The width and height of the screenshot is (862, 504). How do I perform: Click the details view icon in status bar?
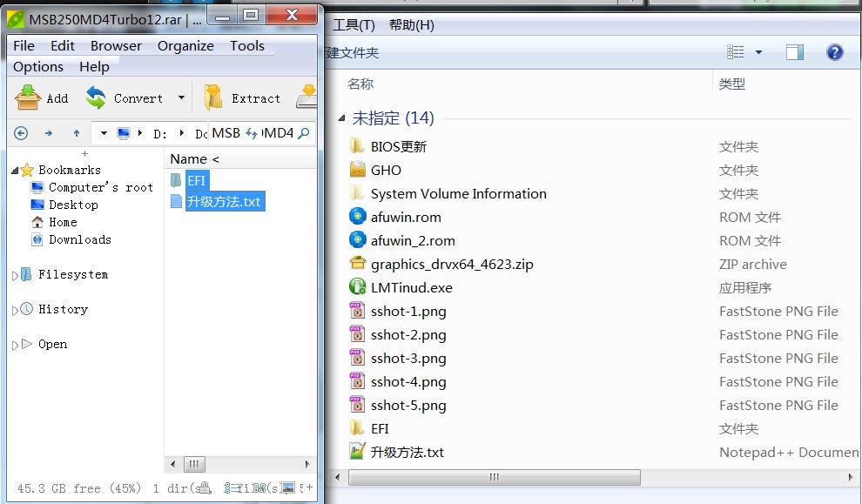tap(231, 487)
